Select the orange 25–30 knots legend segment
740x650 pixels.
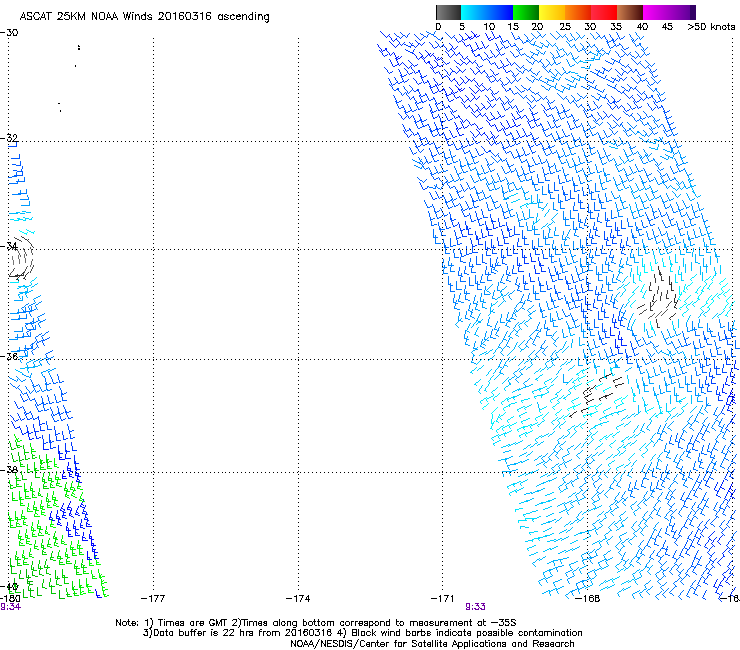[578, 12]
